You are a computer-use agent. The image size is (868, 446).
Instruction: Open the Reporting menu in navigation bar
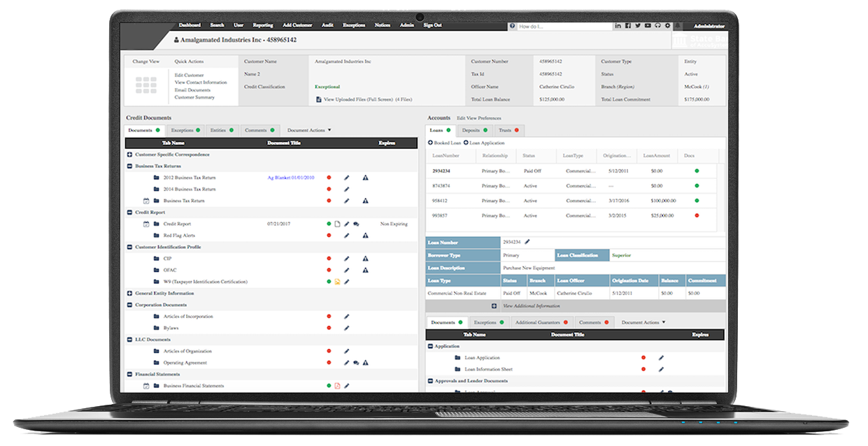point(263,25)
